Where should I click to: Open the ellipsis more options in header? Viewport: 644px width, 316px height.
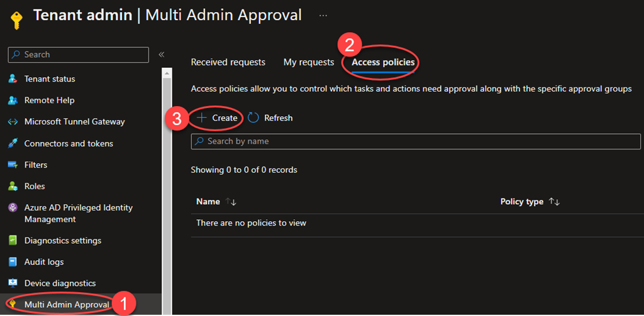[x=323, y=15]
